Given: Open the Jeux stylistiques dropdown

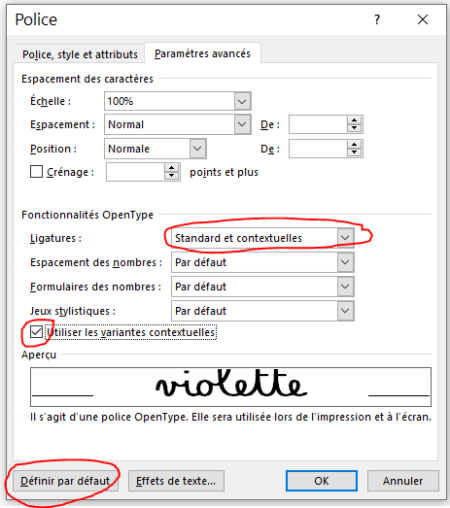Looking at the screenshot, I should click(345, 311).
